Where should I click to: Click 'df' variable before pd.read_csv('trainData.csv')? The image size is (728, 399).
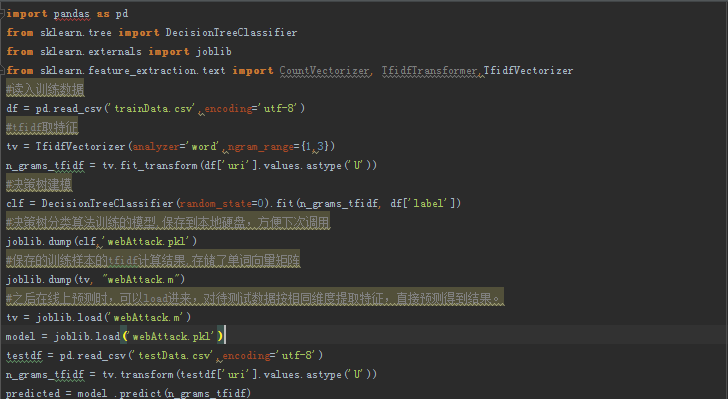(12, 109)
